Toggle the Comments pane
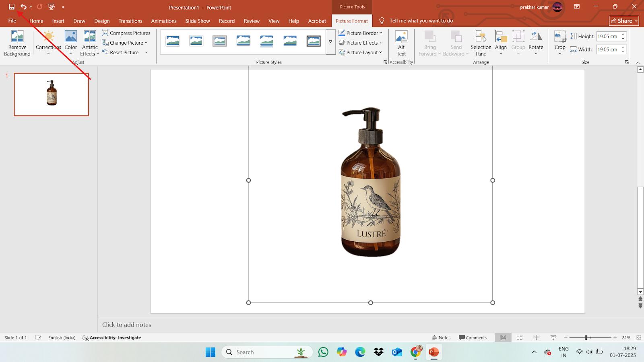The height and width of the screenshot is (362, 644). [x=473, y=337]
